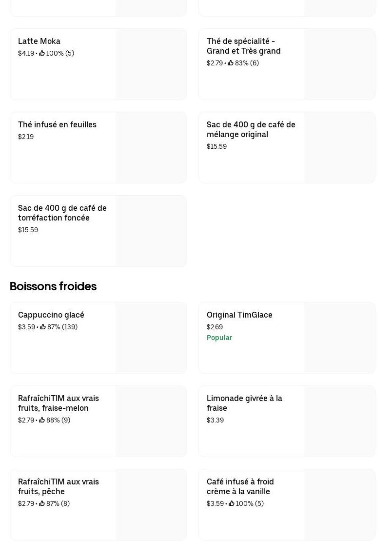The height and width of the screenshot is (542, 392).
Task: Click the Original TimGlace image thumbnail
Action: coord(339,338)
